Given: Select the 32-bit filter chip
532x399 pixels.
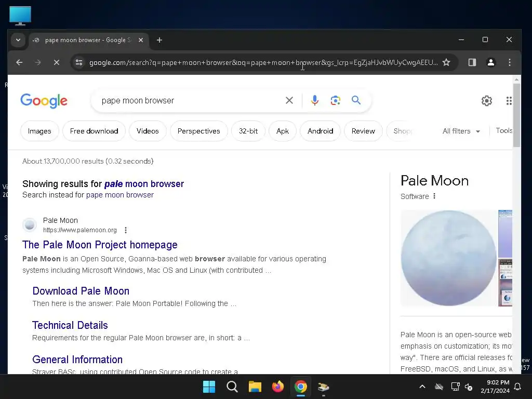Looking at the screenshot, I should coord(248,131).
